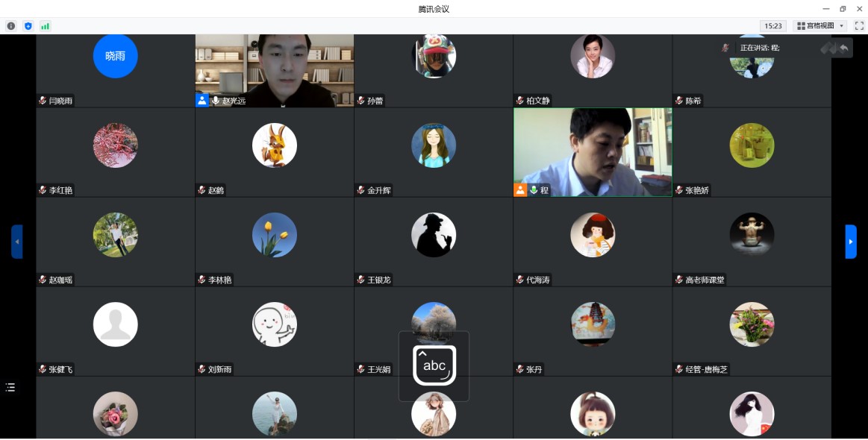
Task: Click the name label 张丹
Action: (534, 370)
